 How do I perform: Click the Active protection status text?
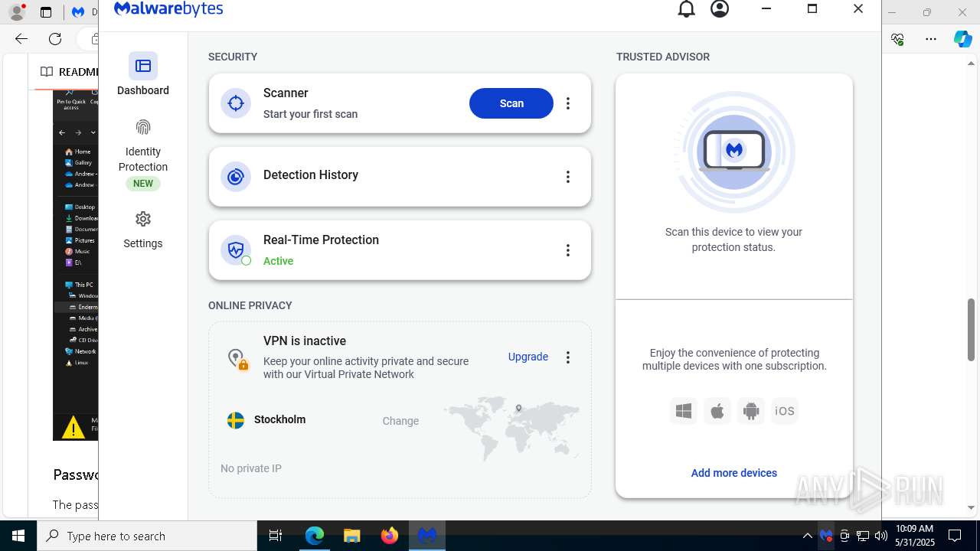[279, 261]
